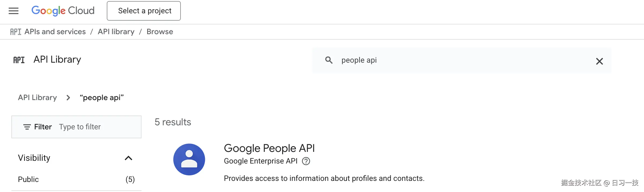The image size is (644, 192).
Task: Click the Filter funnel icon
Action: coord(27,127)
